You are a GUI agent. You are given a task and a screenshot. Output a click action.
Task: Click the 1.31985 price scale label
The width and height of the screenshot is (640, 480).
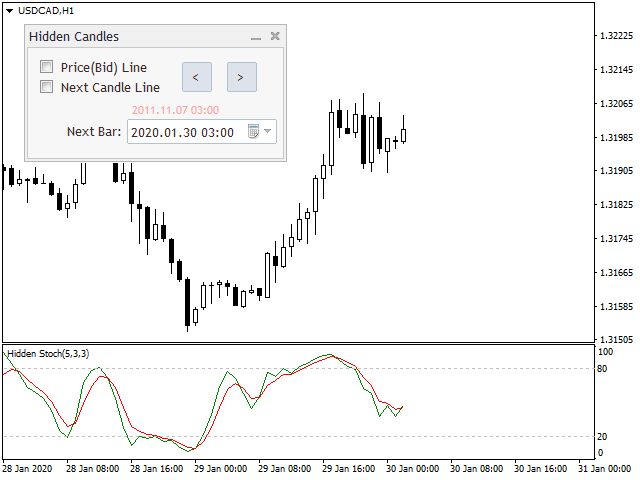point(616,138)
